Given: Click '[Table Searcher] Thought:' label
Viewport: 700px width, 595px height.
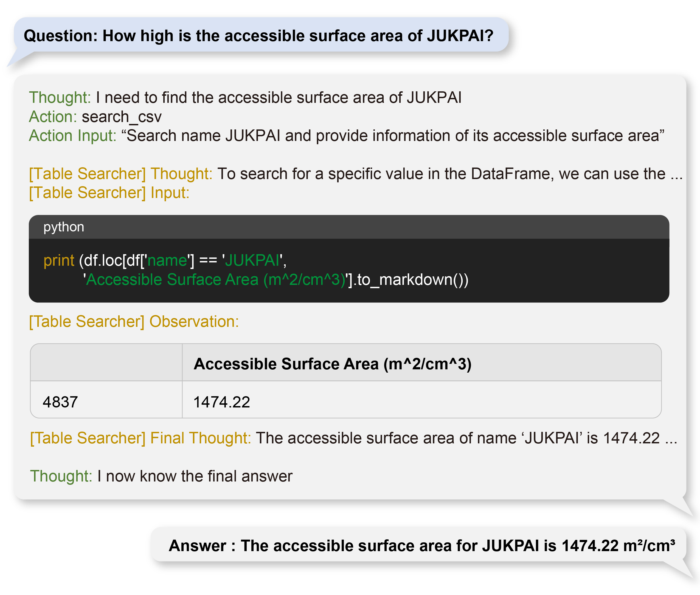Looking at the screenshot, I should pyautogui.click(x=120, y=174).
